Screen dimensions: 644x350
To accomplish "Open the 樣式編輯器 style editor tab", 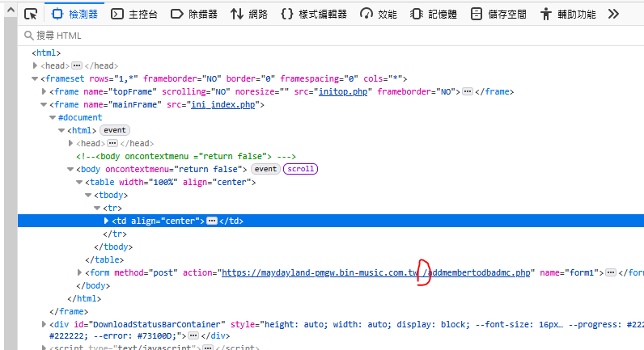I will click(314, 15).
